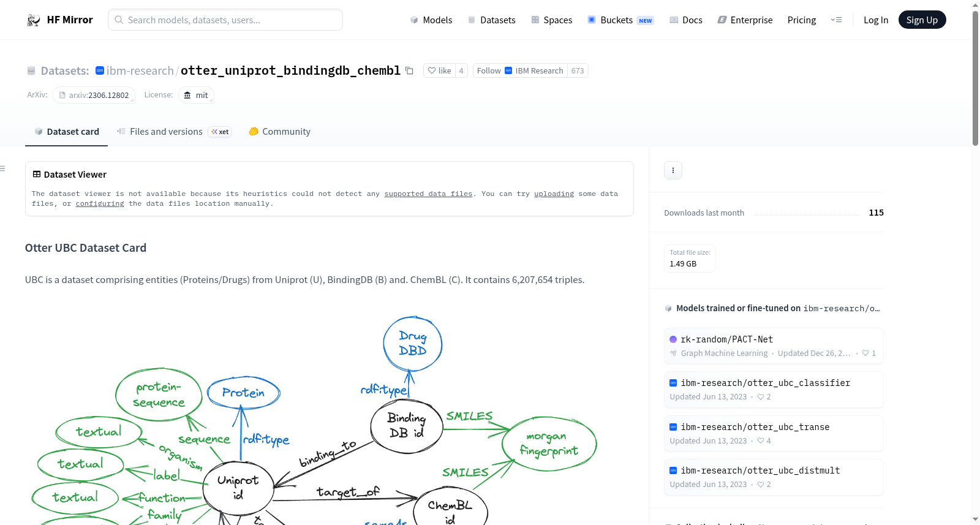Click the "1.49 GB" total file size
The width and height of the screenshot is (980, 525).
point(683,264)
